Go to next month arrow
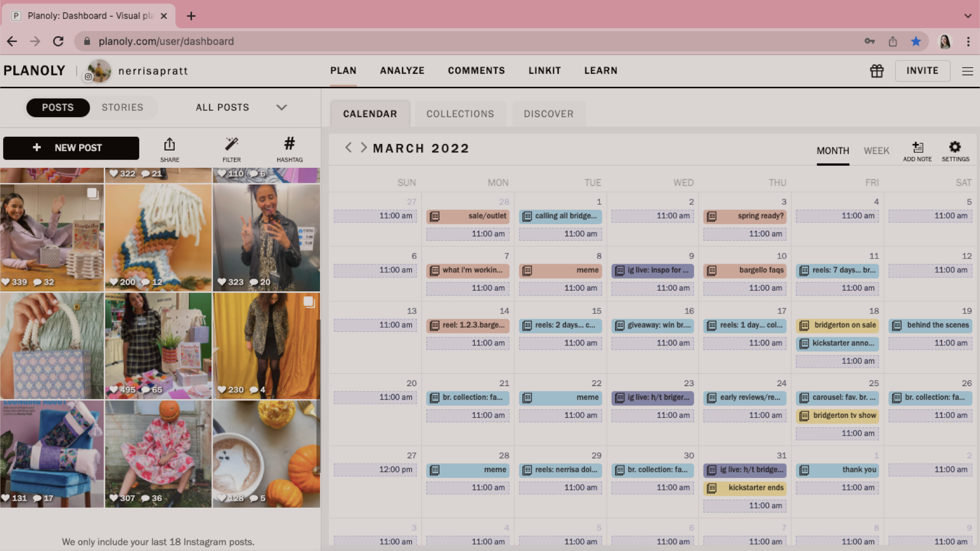 pos(363,148)
